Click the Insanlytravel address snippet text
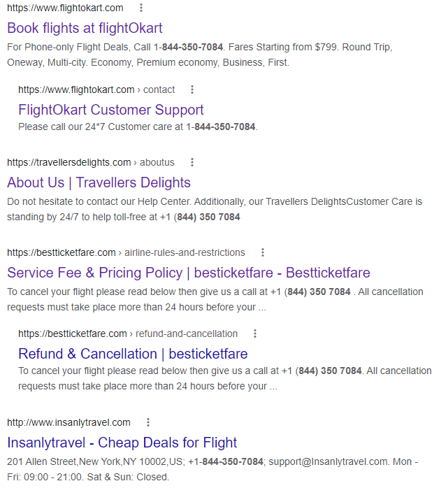448x488 pixels. click(212, 469)
